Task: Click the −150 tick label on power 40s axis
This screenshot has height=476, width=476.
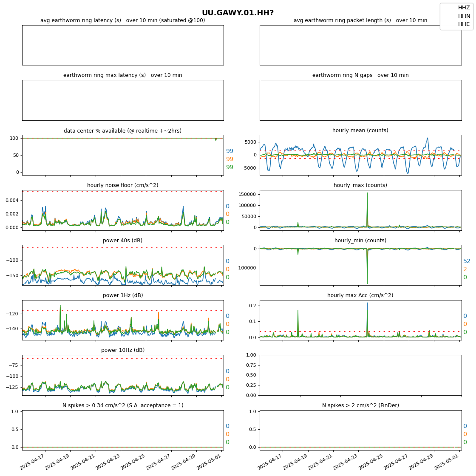Action: pyautogui.click(x=12, y=276)
